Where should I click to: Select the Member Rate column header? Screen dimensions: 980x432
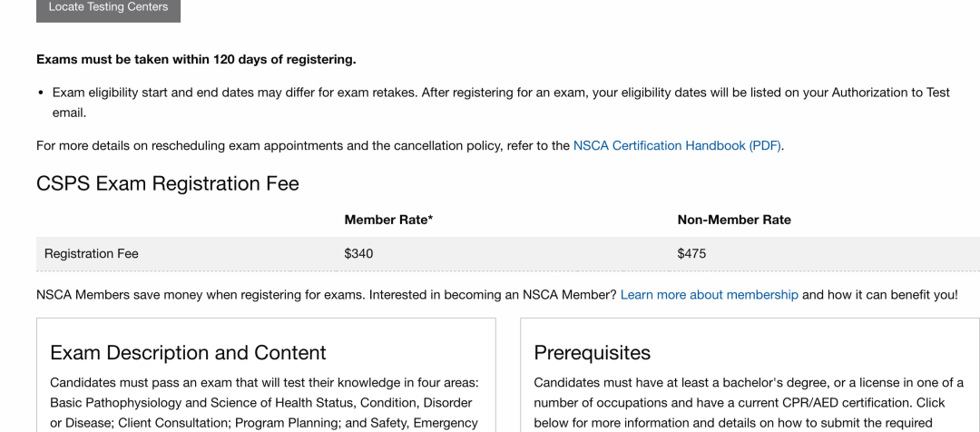click(387, 220)
